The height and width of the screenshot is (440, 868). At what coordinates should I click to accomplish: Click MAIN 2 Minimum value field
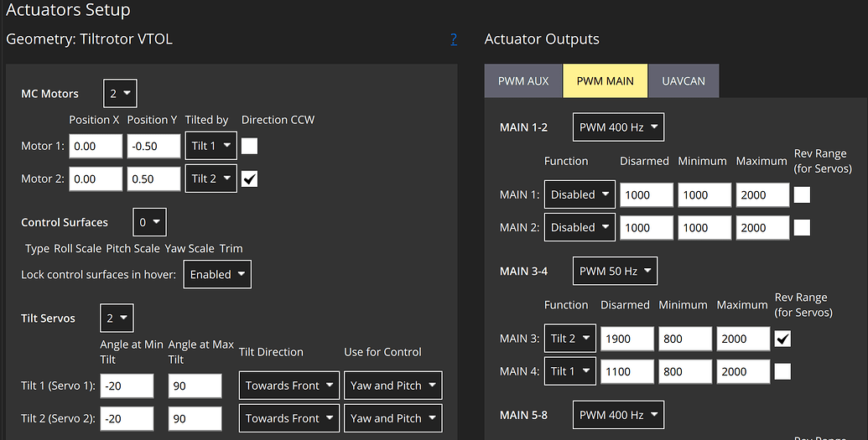704,227
